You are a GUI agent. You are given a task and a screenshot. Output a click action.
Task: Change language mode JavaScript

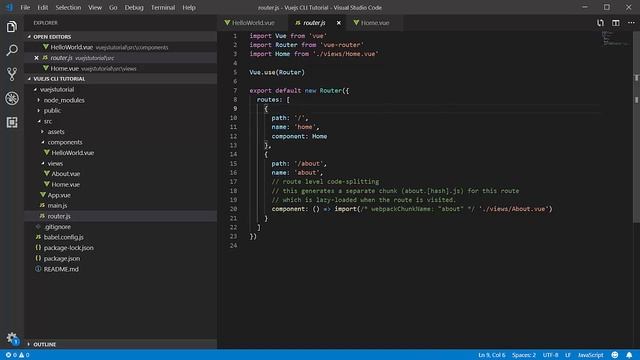pyautogui.click(x=590, y=355)
